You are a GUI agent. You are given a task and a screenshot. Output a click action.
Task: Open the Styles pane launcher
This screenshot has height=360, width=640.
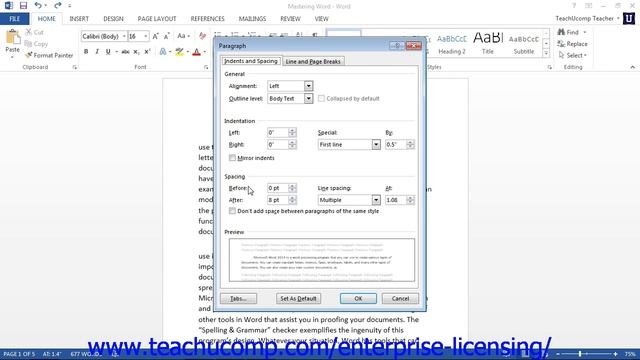coord(549,67)
